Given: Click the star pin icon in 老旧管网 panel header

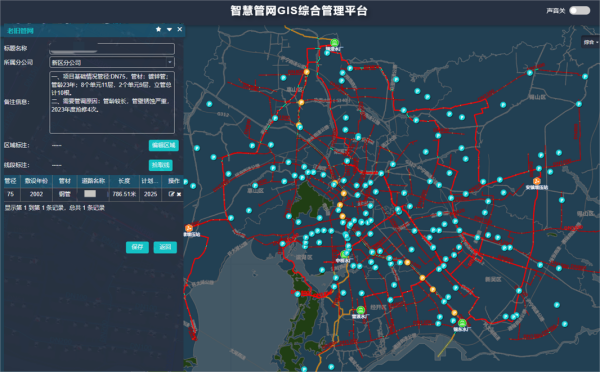Looking at the screenshot, I should (x=158, y=29).
